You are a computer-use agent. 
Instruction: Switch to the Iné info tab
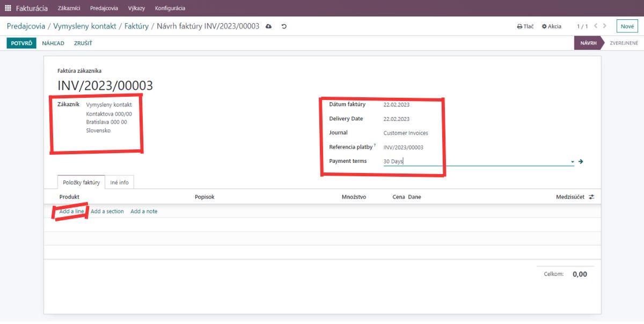point(119,183)
